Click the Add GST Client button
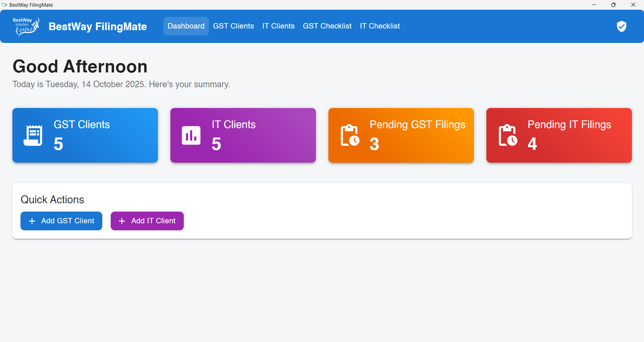644x342 pixels. (61, 221)
